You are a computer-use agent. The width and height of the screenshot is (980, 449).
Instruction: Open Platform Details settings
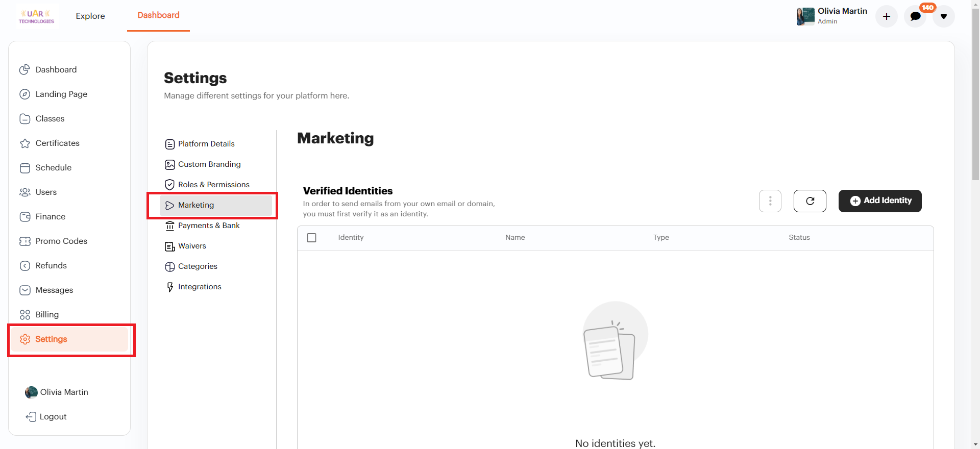[206, 144]
